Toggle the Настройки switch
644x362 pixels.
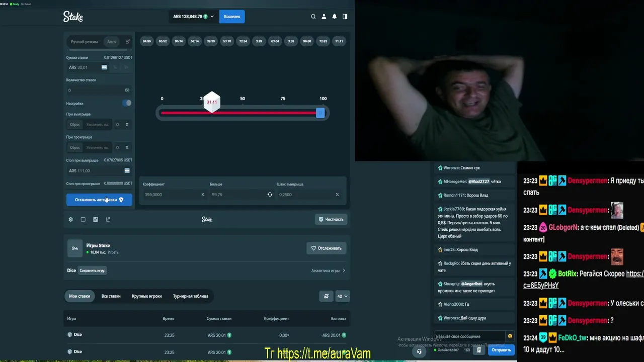click(127, 103)
